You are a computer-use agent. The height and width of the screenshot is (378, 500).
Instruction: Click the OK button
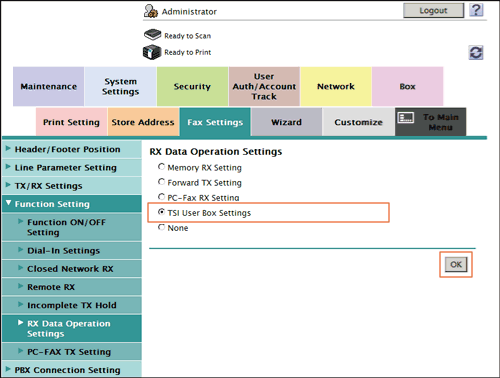pos(456,265)
